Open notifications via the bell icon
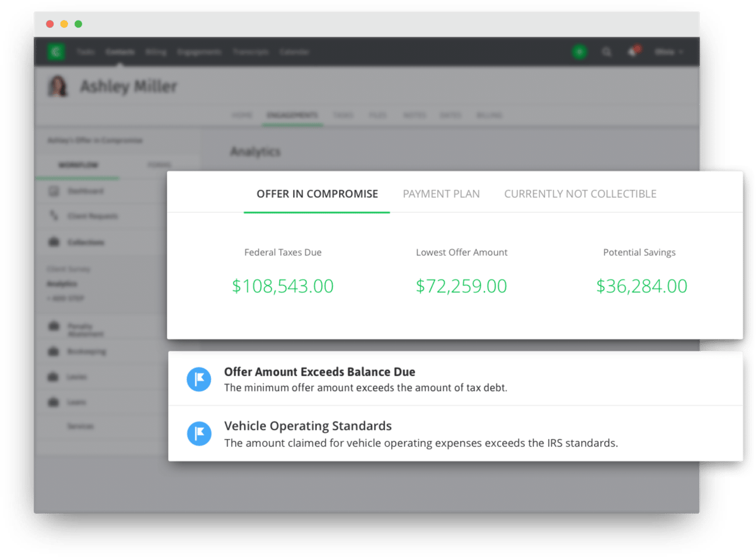Viewport: 756px width, 557px height. (x=632, y=52)
